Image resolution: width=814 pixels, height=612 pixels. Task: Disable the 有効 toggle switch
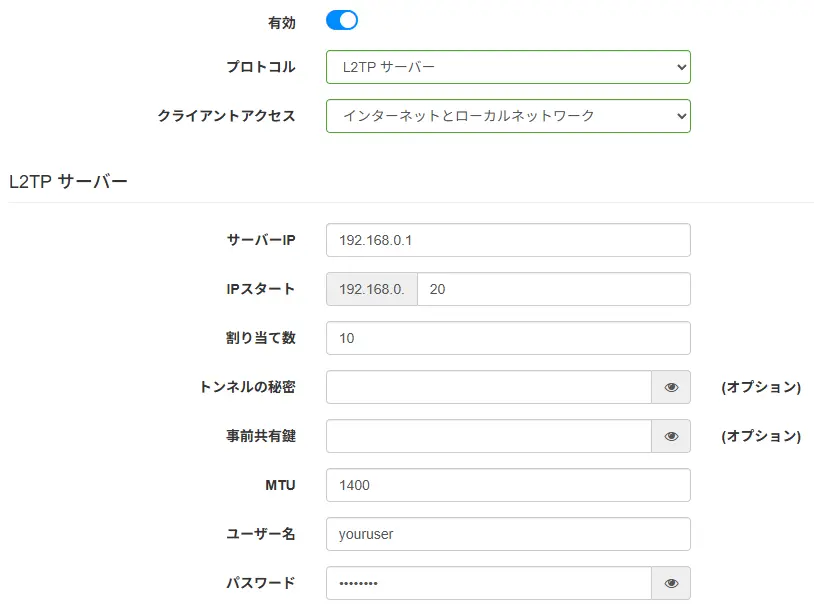[x=342, y=21]
